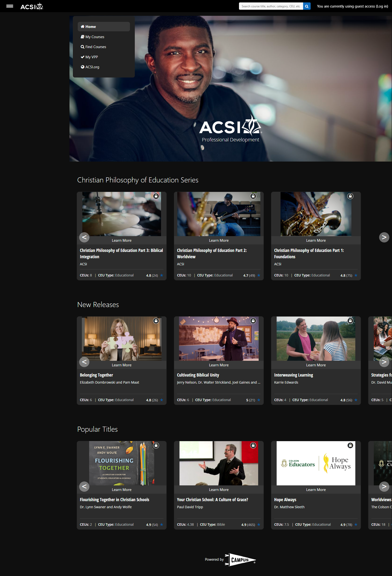Click lock icon on Worldview course card

[x=253, y=196]
